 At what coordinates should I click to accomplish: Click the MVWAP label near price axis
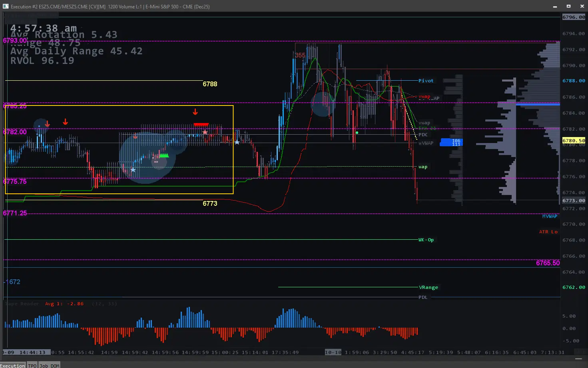pyautogui.click(x=550, y=216)
